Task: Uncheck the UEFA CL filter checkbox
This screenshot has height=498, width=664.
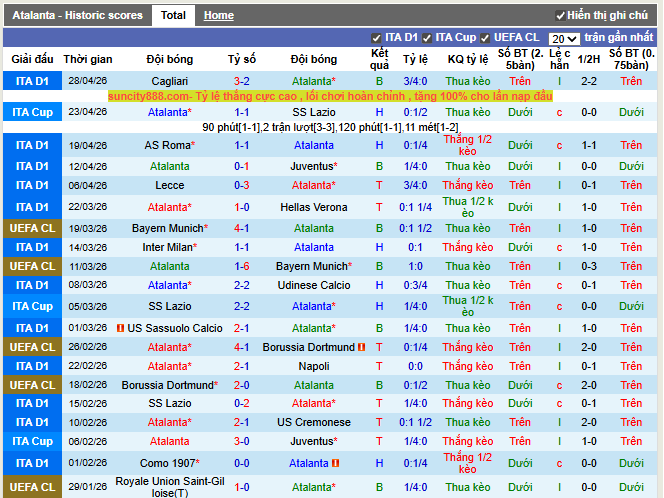Action: pos(484,38)
